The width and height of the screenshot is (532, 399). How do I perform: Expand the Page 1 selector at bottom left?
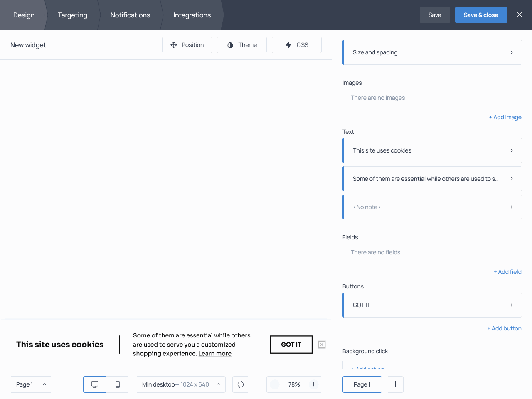point(31,384)
